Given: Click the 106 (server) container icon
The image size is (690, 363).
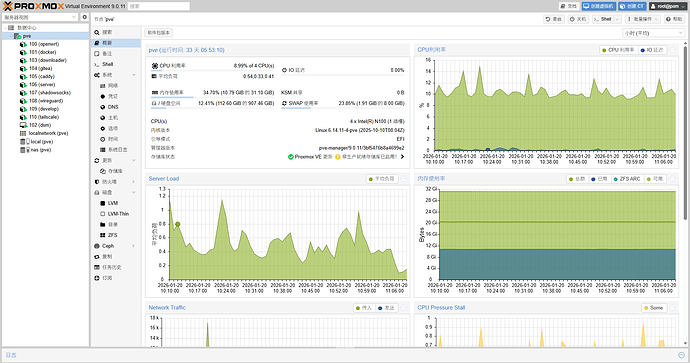Looking at the screenshot, I should [x=23, y=85].
